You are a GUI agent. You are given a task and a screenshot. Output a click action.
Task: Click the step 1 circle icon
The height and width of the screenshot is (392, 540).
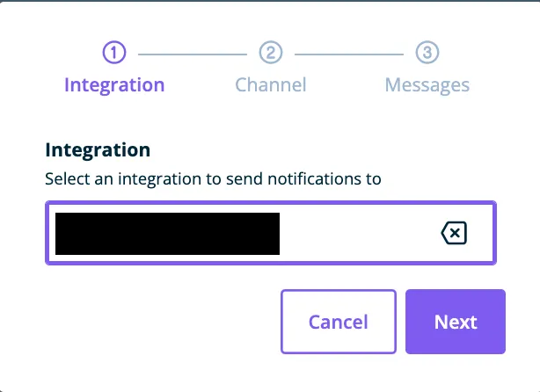[x=114, y=53]
